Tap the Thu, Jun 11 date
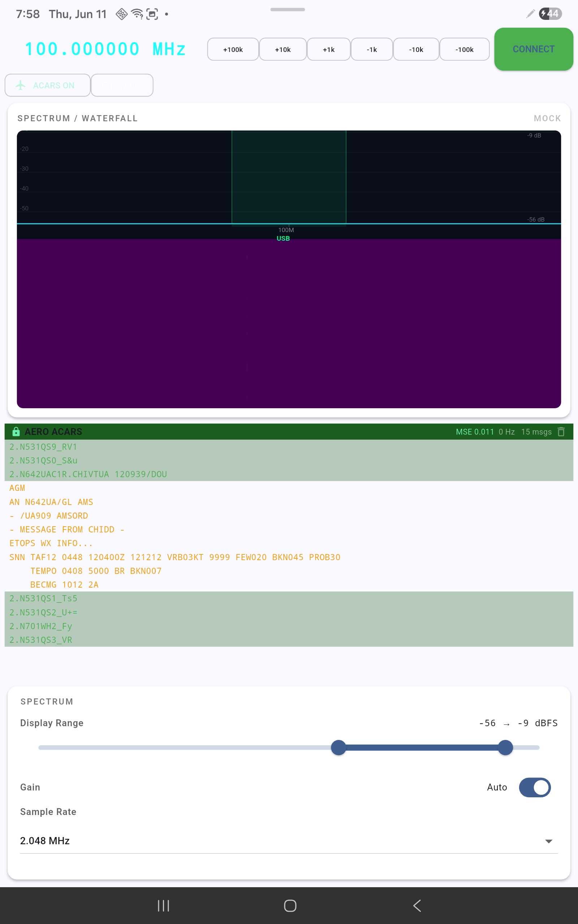 click(78, 14)
